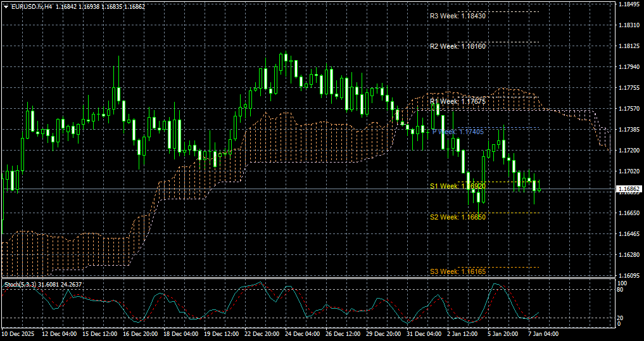
Task: Click the 16 Dec 20:00 time label
Action: (141, 335)
